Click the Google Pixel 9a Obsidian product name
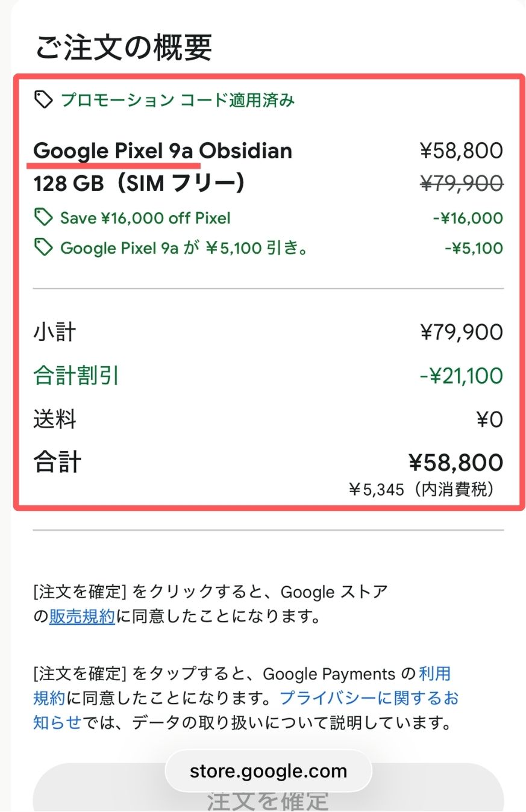 tap(163, 151)
